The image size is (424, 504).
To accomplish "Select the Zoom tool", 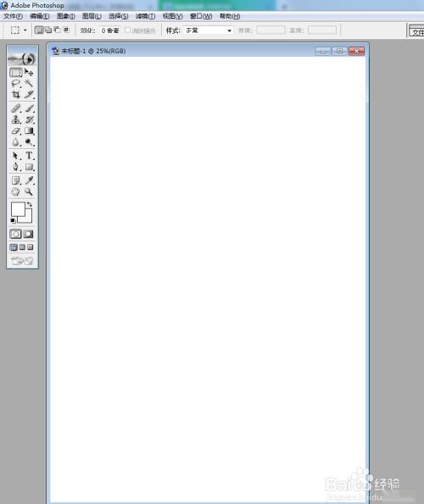I will (x=29, y=191).
